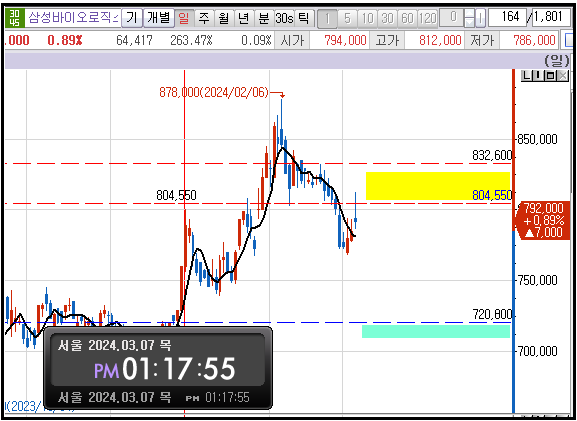The width and height of the screenshot is (577, 421).
Task: Click the low price value 786,000
Action: click(534, 40)
